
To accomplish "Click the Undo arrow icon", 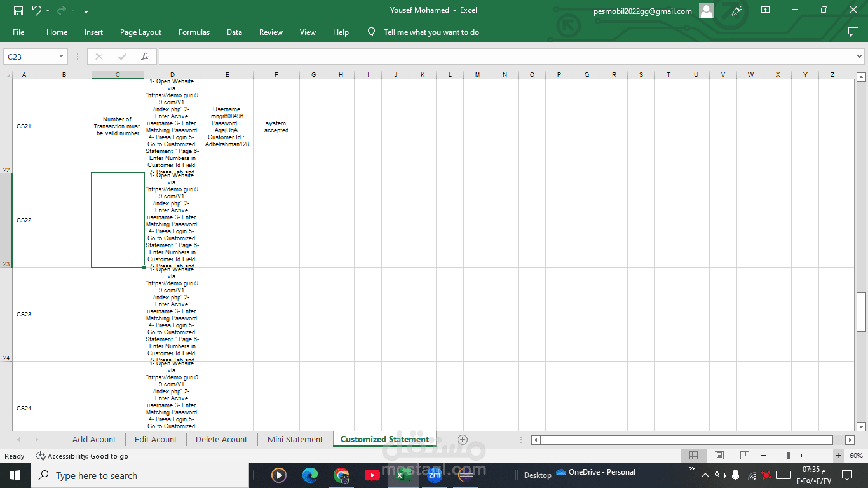I will tap(36, 11).
